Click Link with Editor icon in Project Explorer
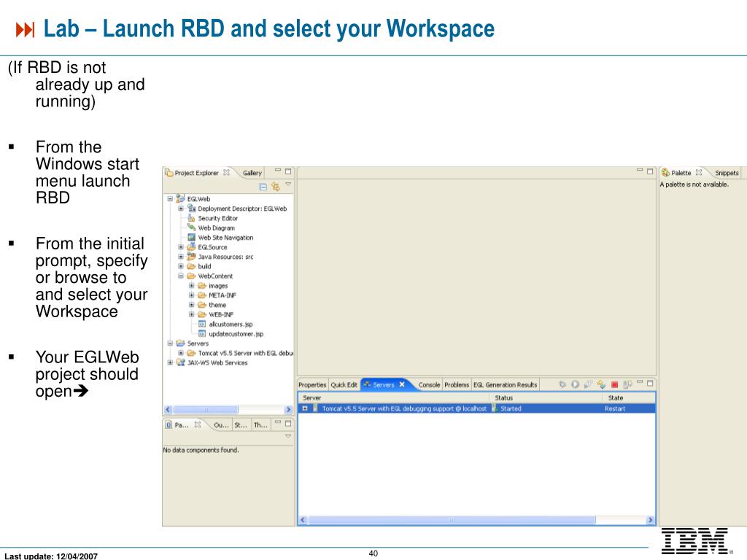 [x=275, y=187]
